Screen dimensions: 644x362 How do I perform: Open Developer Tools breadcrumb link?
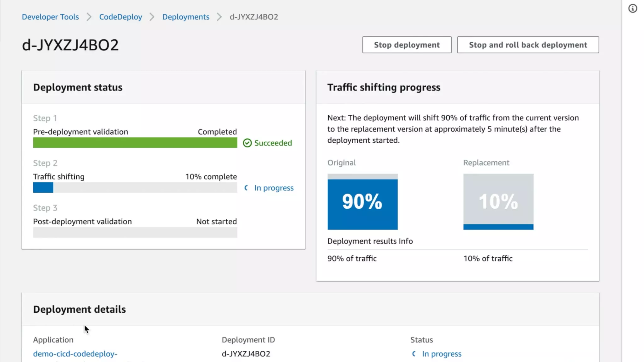tap(50, 17)
